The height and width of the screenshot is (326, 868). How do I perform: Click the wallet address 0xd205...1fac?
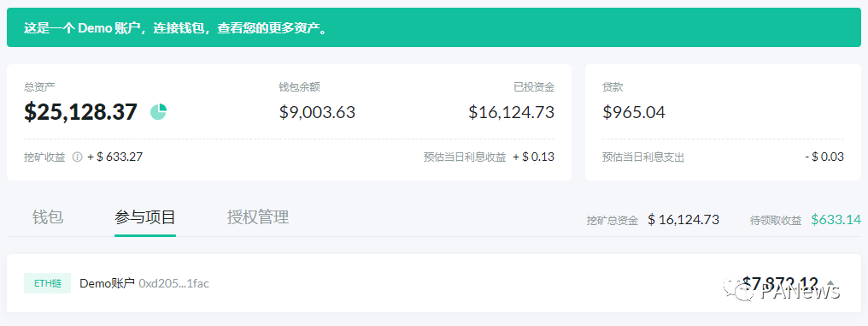[173, 283]
